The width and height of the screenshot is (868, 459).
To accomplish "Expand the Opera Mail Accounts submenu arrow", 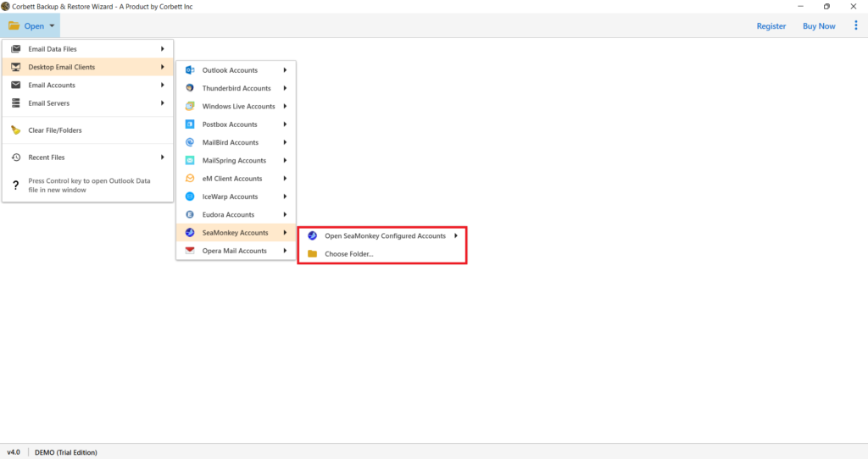I will tap(285, 251).
